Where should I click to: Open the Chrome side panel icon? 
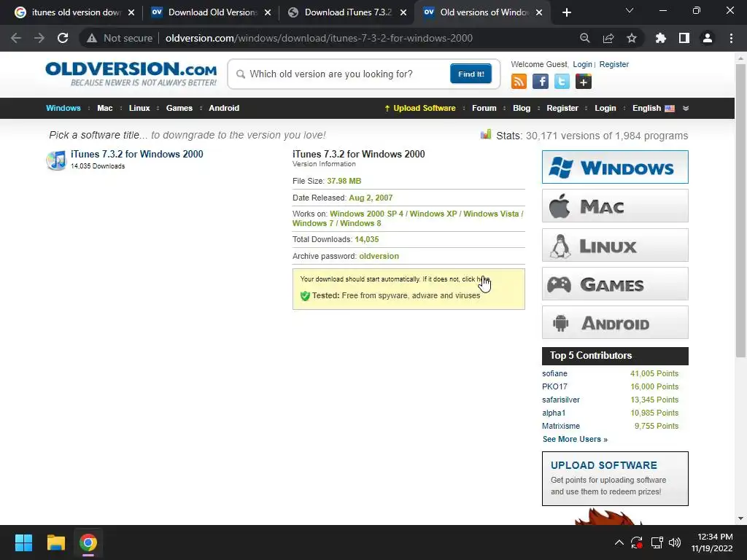684,38
